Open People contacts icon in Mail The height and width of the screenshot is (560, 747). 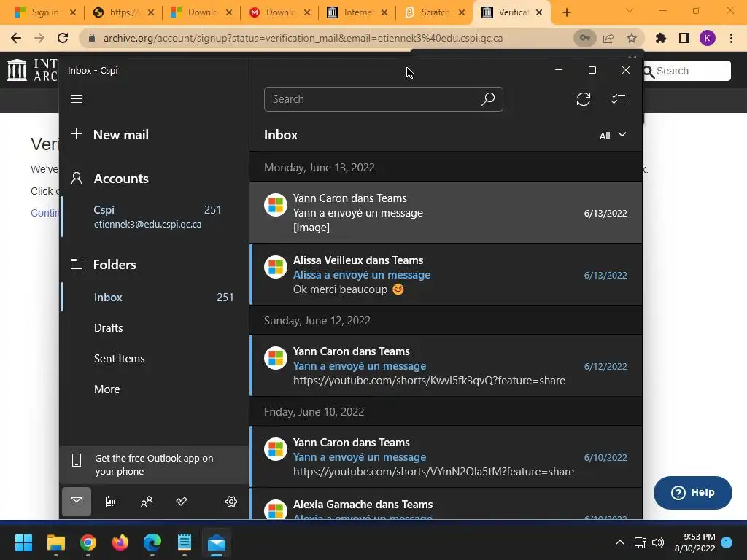tap(146, 502)
